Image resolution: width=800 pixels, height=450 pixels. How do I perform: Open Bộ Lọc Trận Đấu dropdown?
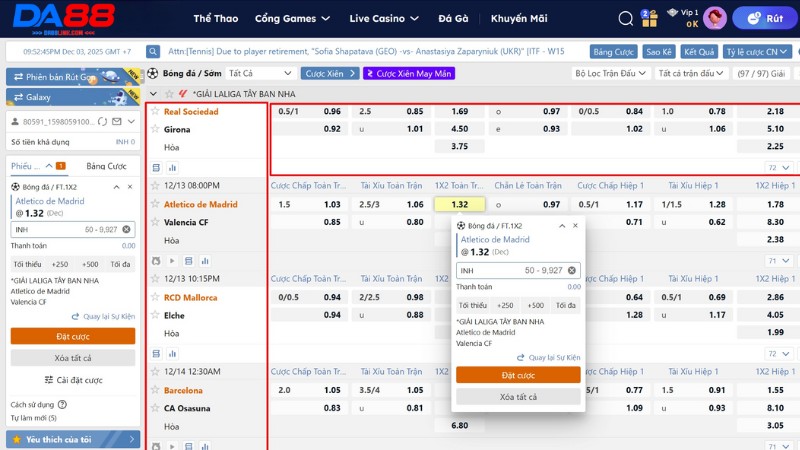(x=610, y=73)
